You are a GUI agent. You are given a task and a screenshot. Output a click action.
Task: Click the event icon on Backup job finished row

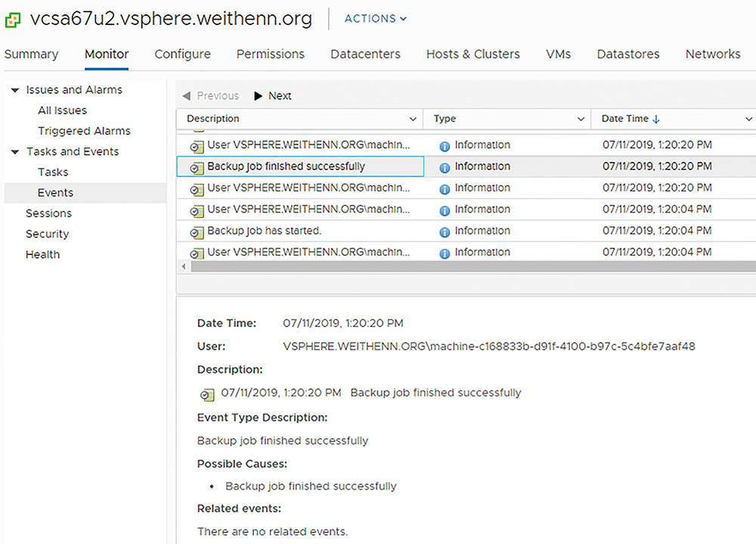click(197, 168)
